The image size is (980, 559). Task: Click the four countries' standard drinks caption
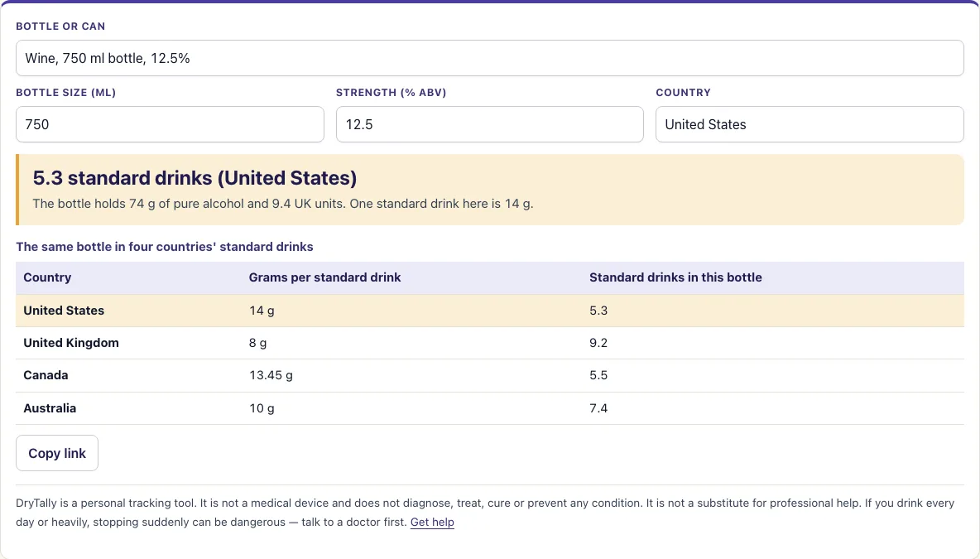pos(165,247)
